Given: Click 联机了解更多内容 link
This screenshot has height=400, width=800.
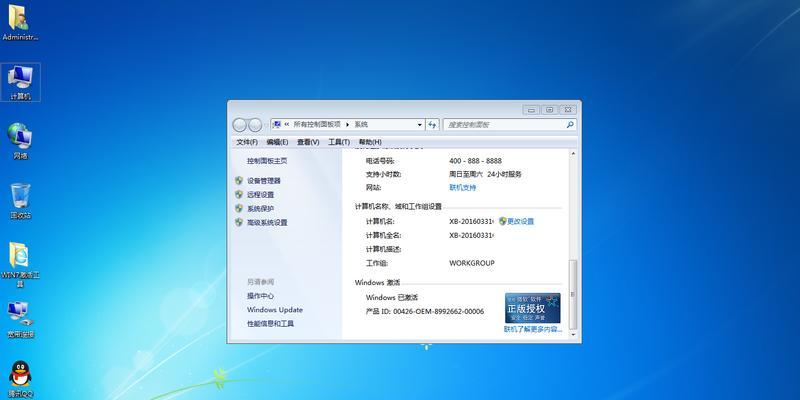Looking at the screenshot, I should click(533, 330).
